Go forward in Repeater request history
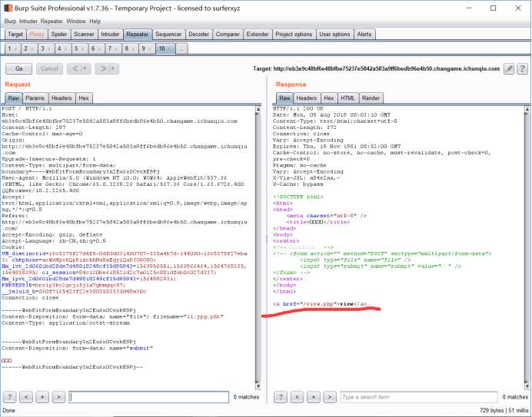The height and width of the screenshot is (417, 532). (102, 68)
